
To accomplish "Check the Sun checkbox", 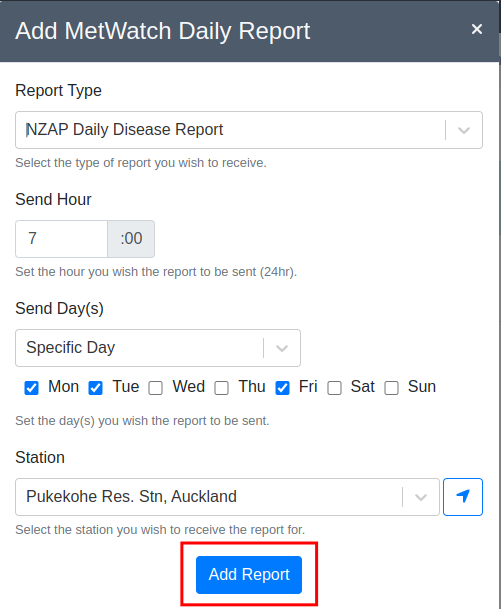I will pyautogui.click(x=391, y=388).
